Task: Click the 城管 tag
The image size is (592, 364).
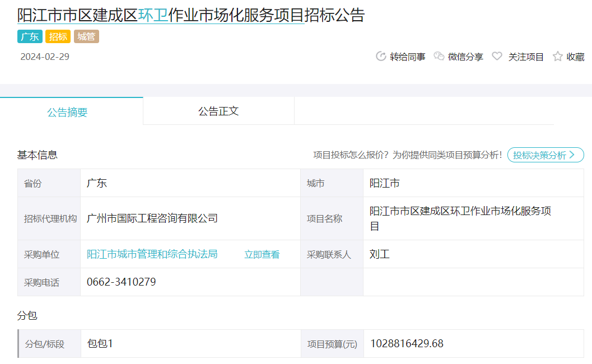Action: pos(86,36)
